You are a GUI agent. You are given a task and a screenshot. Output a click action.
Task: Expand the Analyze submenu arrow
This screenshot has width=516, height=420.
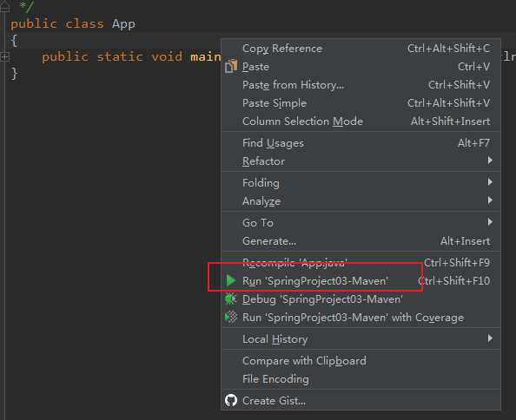[x=490, y=200]
